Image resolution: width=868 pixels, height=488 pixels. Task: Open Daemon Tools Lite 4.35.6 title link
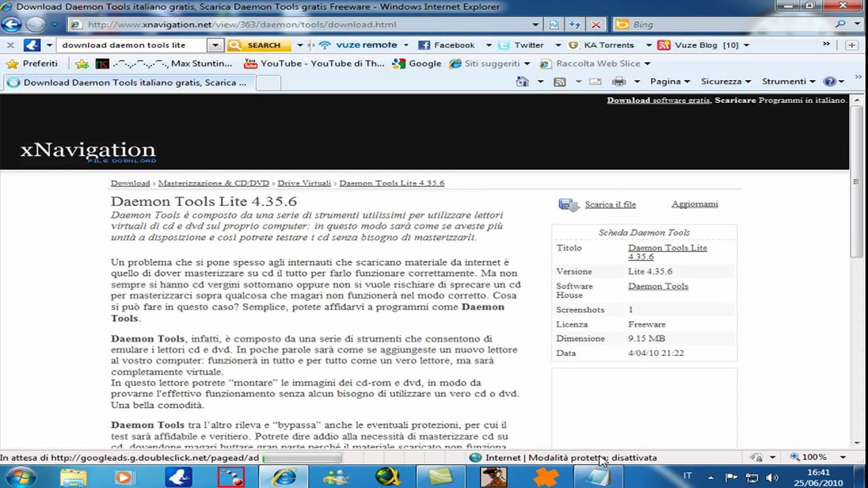point(667,252)
